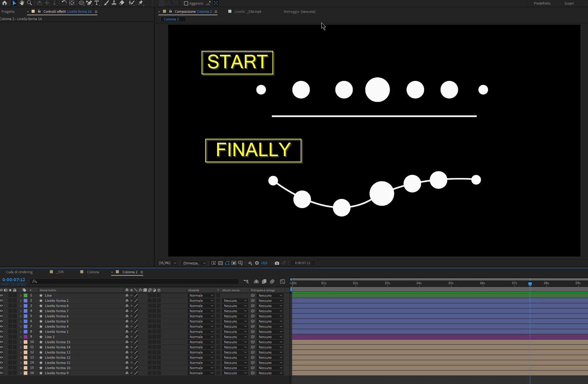The image size is (588, 384).
Task: Select the Puppet Pin tool
Action: pyautogui.click(x=141, y=3)
